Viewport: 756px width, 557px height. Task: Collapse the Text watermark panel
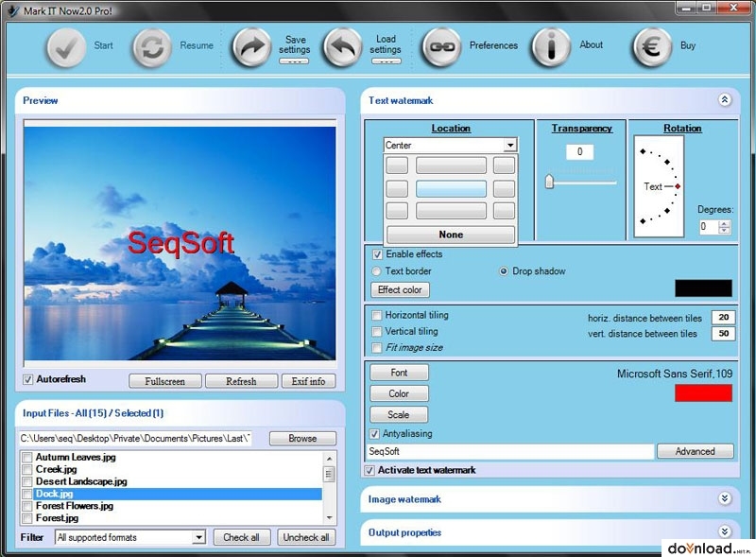(x=724, y=100)
